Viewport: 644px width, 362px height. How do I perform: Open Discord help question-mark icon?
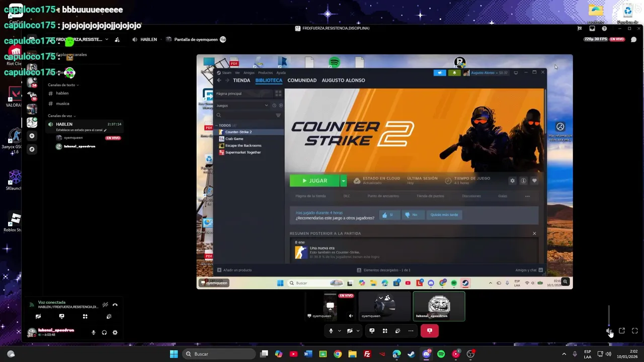point(604,29)
